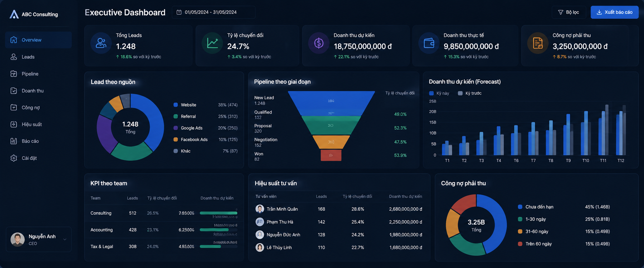Click the Leads person icon in sidebar
This screenshot has width=644, height=268.
tap(14, 57)
